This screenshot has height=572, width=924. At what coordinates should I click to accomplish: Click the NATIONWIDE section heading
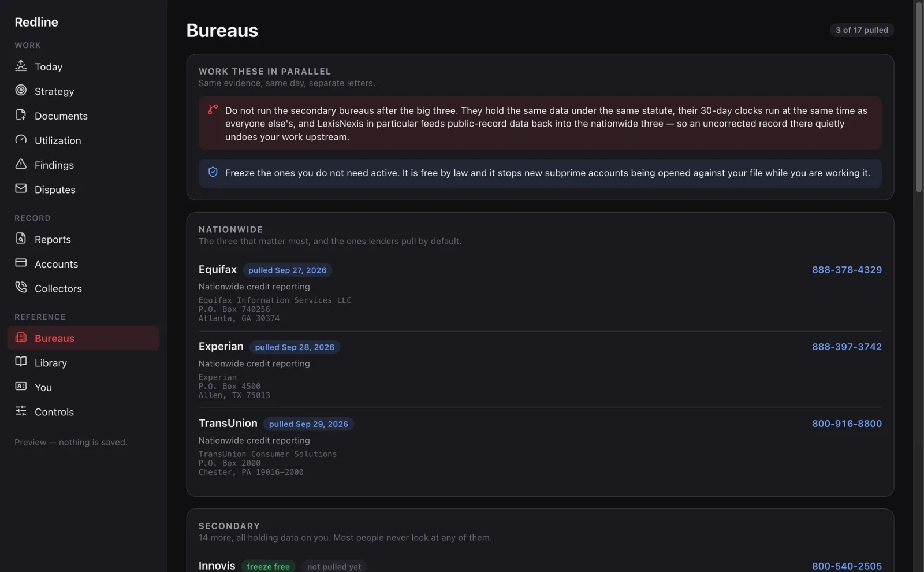coord(230,229)
